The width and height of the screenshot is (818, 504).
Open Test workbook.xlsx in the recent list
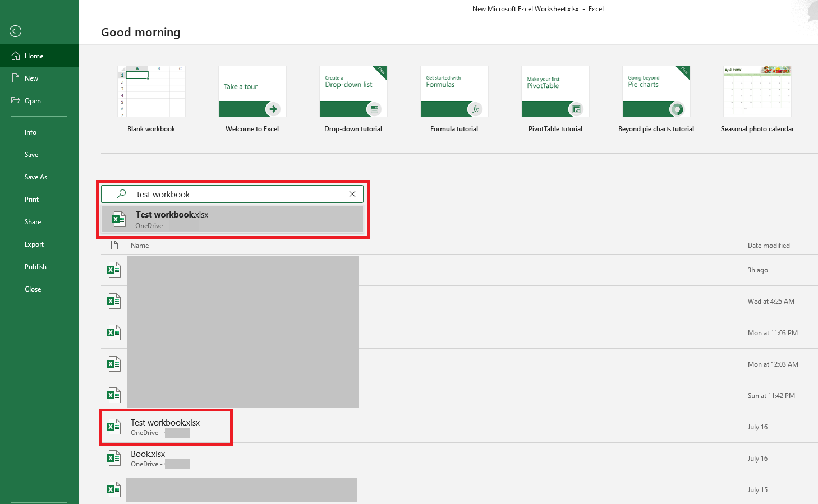(165, 423)
